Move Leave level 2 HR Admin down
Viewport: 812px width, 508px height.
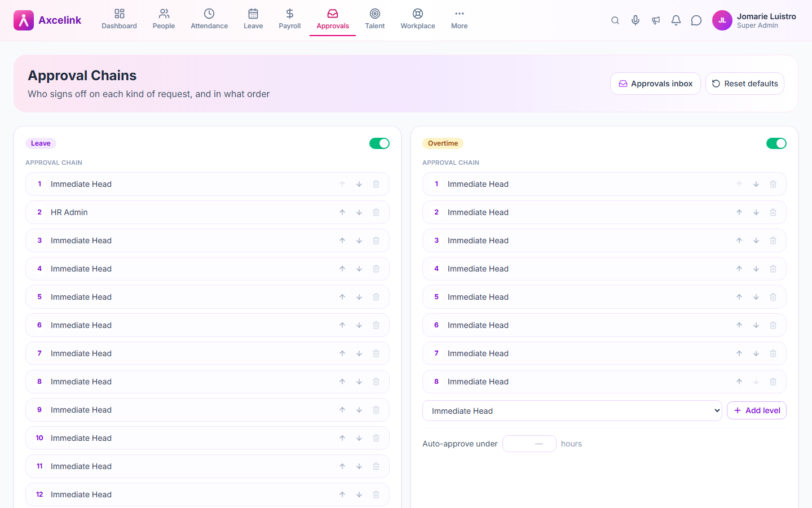(359, 212)
